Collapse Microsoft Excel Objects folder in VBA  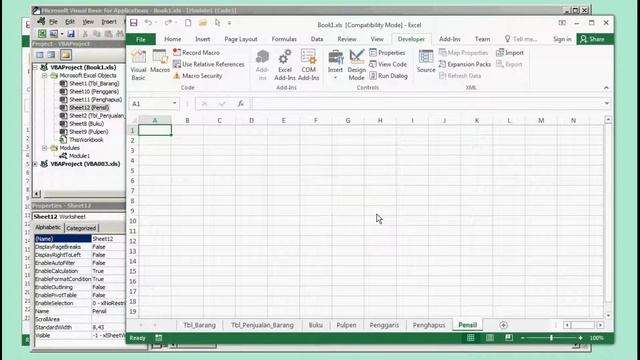44,76
